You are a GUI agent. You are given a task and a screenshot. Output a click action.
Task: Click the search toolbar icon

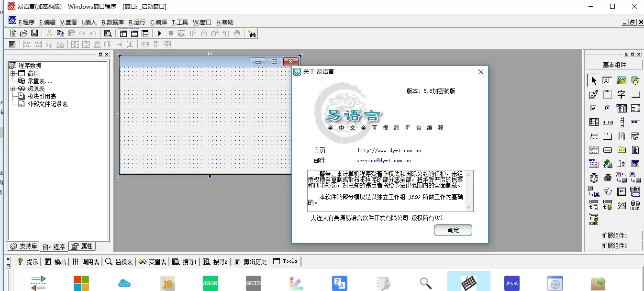point(108,33)
